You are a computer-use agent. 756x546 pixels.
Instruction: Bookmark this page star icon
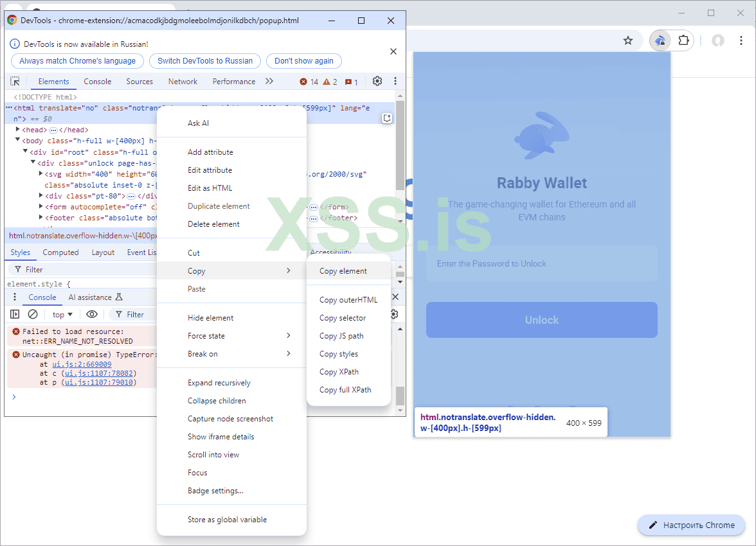[627, 40]
